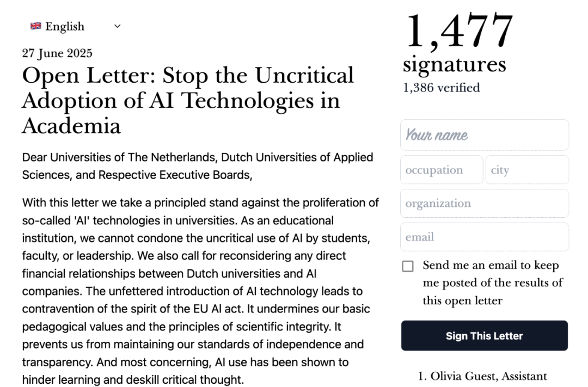The image size is (588, 387).
Task: Click the Dear Universities salutation paragraph
Action: pos(197,166)
